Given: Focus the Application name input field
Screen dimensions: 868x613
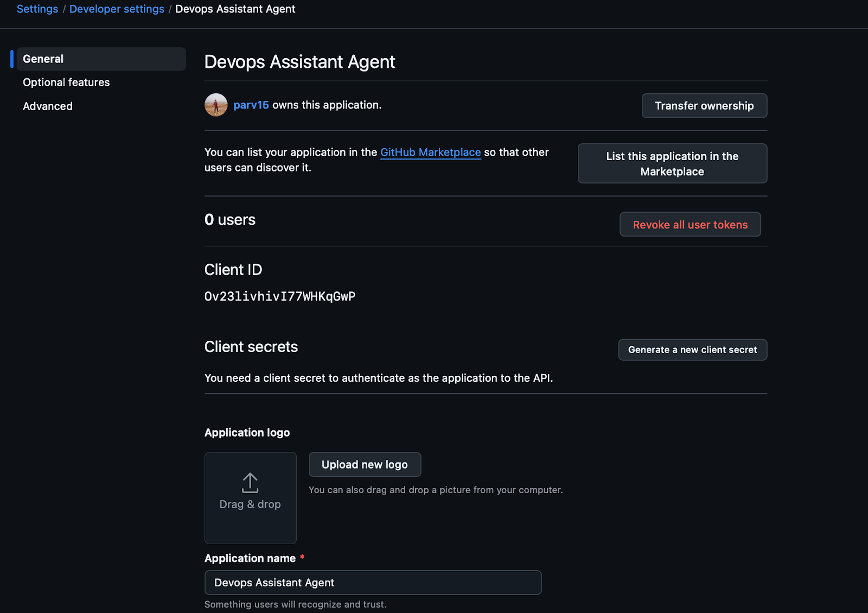Looking at the screenshot, I should [373, 583].
